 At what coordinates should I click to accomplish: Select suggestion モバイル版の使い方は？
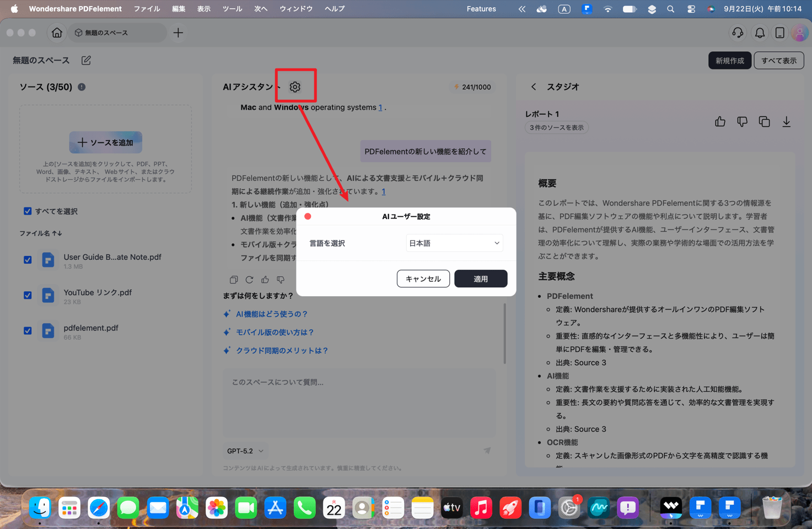point(275,332)
